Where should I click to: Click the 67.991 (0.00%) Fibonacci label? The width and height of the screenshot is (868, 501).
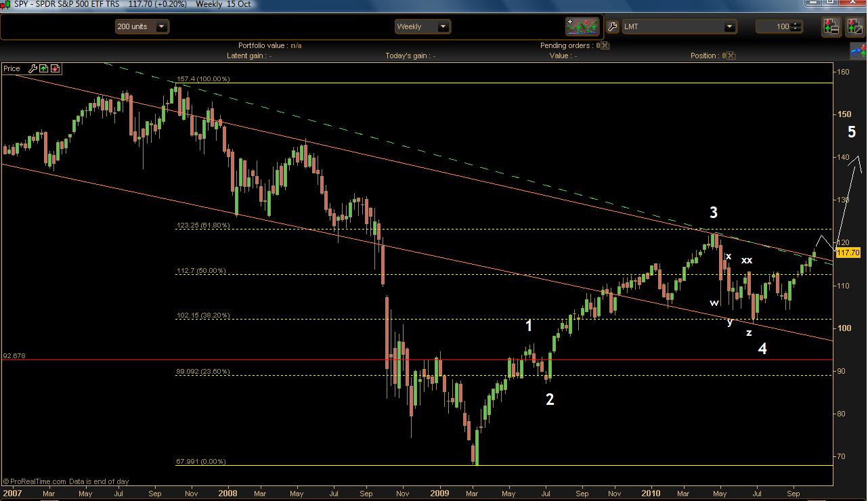(x=201, y=462)
